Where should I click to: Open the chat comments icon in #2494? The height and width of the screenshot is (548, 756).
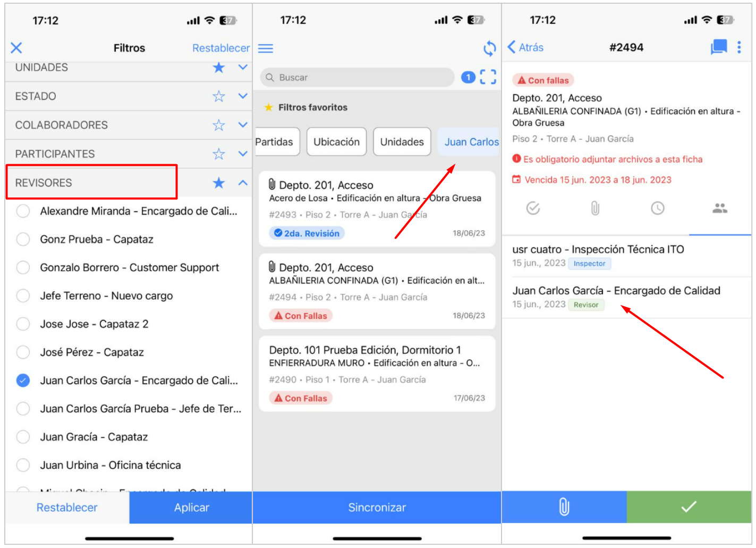coord(718,47)
